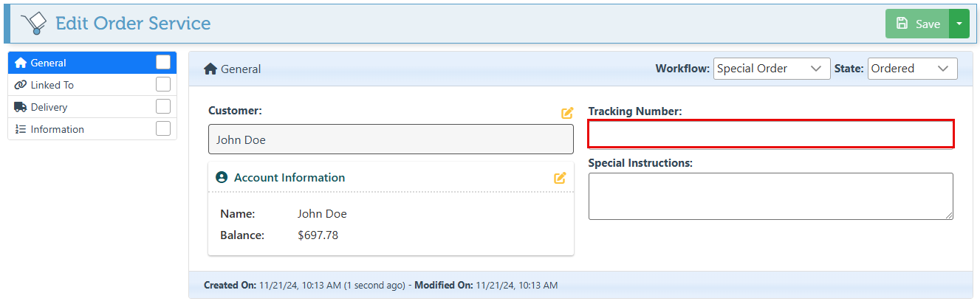Click the user circle icon by Account Information
This screenshot has width=980, height=307.
[x=222, y=178]
